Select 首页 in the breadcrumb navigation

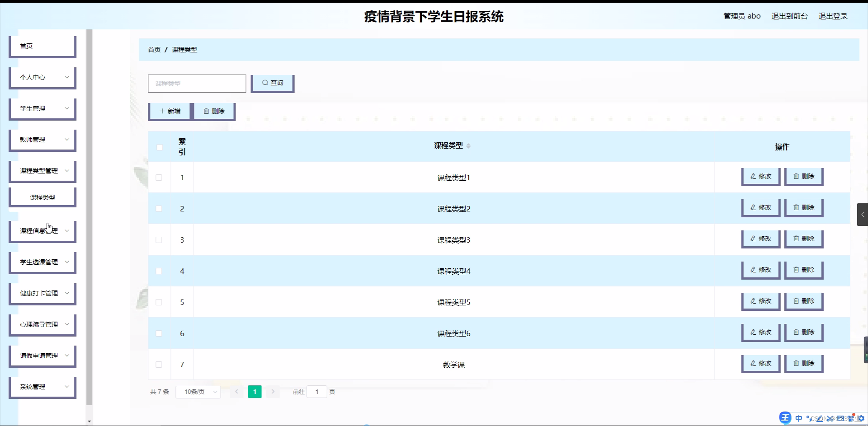(x=154, y=49)
